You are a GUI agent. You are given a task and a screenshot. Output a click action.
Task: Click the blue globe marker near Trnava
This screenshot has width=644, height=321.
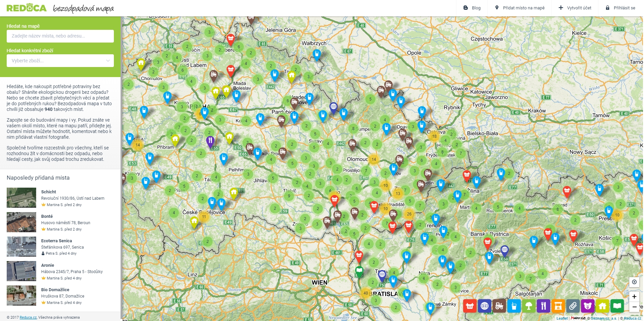382,275
